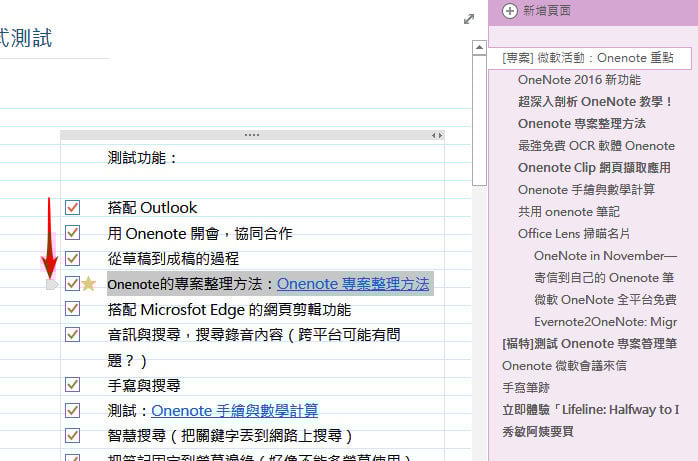Click the 智慧搜尋（把關鍵字丟到網路上搜尋） text
This screenshot has width=698, height=461.
[x=230, y=436]
